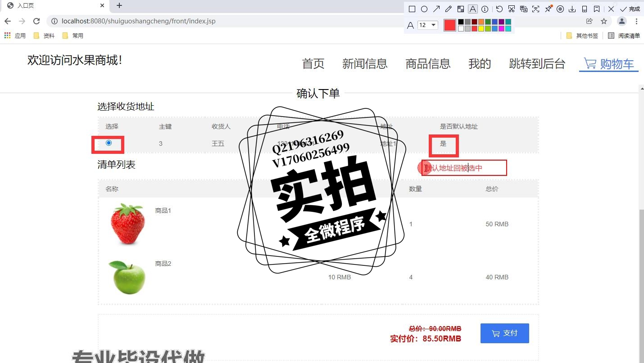Cancel the screenshot with the X icon
Viewport: 644px width, 363px height.
[611, 9]
